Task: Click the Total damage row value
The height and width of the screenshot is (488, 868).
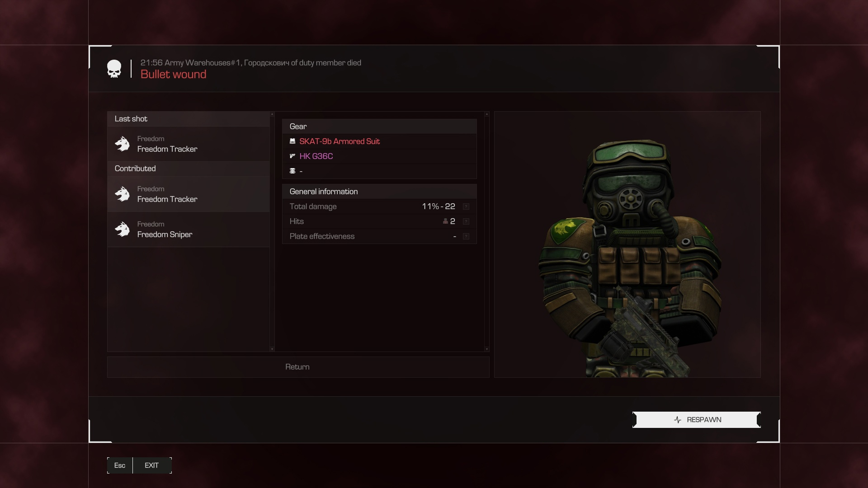Action: tap(439, 206)
